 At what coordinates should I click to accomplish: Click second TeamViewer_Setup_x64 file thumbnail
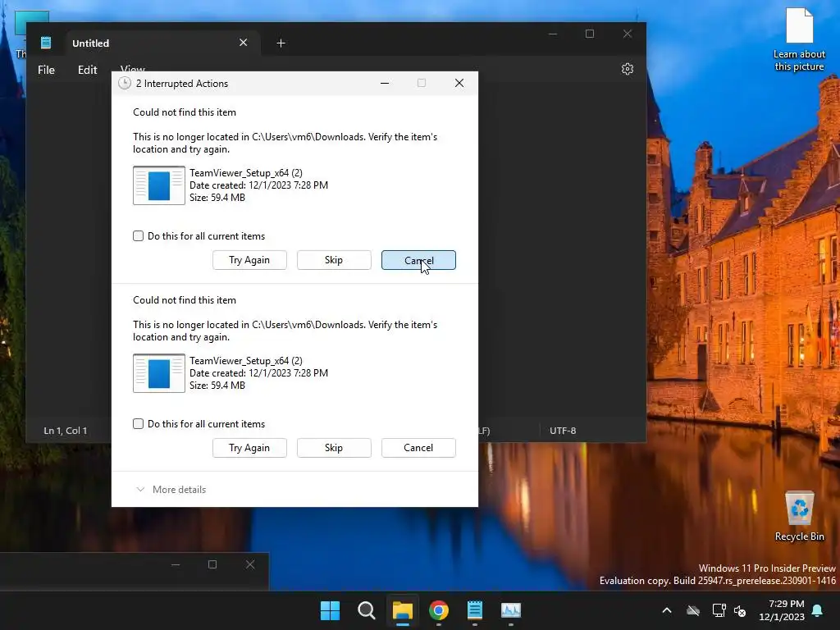(159, 373)
